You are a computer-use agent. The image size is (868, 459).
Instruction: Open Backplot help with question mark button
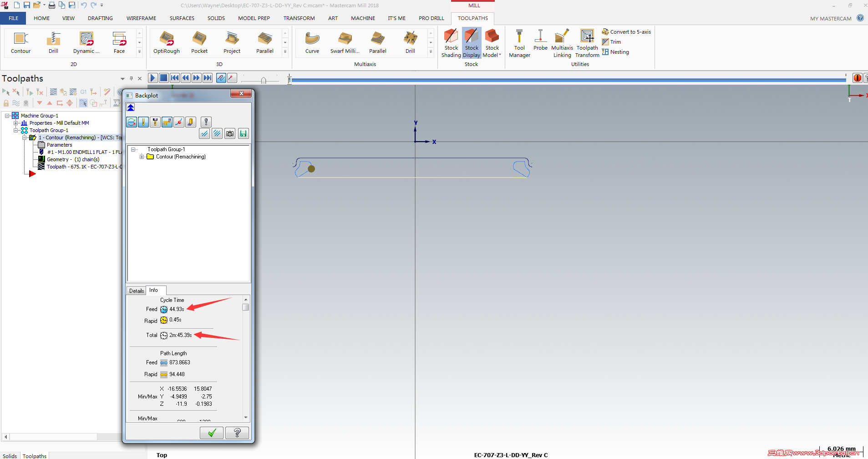[x=237, y=433]
